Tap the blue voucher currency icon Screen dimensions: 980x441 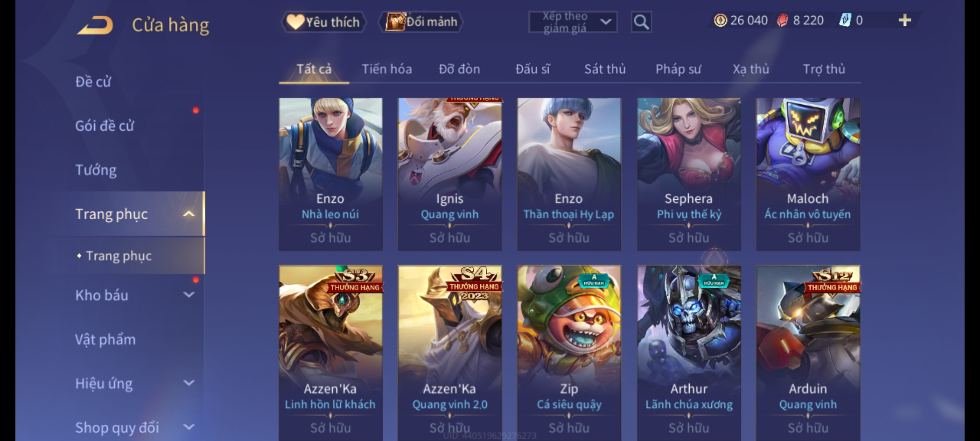[x=845, y=20]
